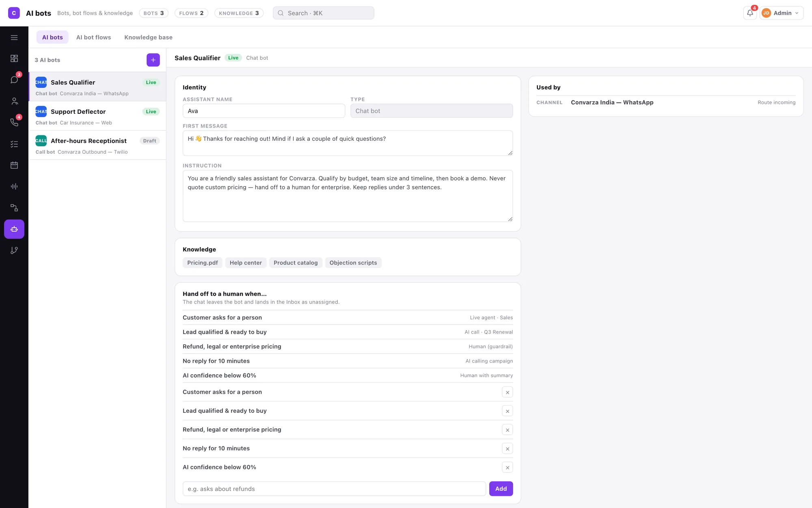Click the JD avatar icon
This screenshot has height=508, width=812.
click(x=766, y=13)
